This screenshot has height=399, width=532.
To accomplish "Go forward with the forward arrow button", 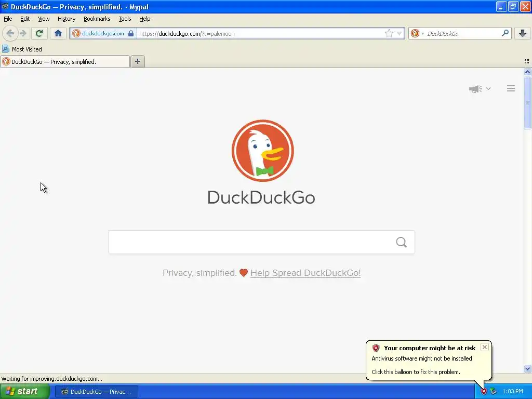I will 23,33.
